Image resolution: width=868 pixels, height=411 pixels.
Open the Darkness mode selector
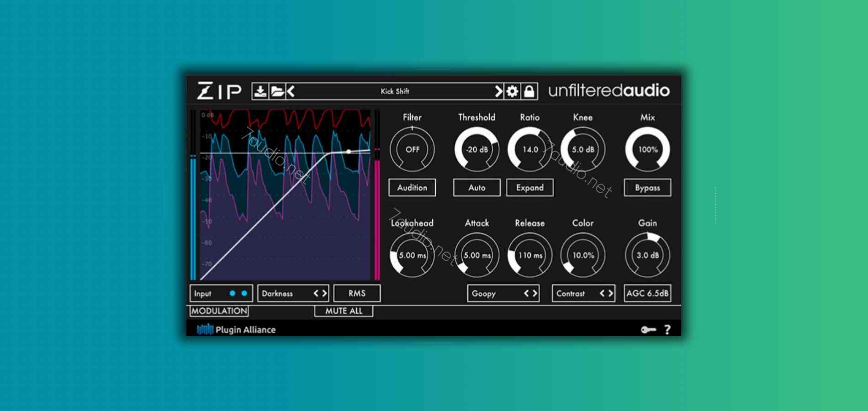coord(293,293)
